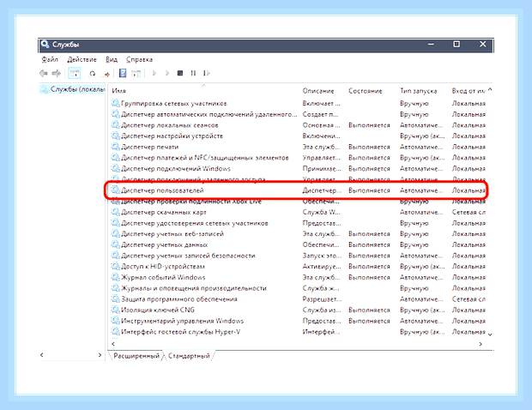The height and width of the screenshot is (410, 532).
Task: Switch to the Расширенный tab
Action: click(x=136, y=356)
